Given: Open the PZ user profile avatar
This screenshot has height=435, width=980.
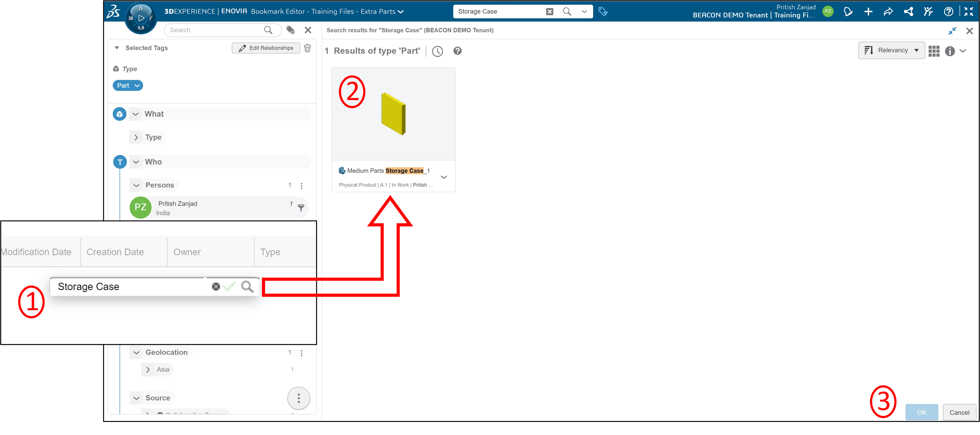Looking at the screenshot, I should [827, 12].
